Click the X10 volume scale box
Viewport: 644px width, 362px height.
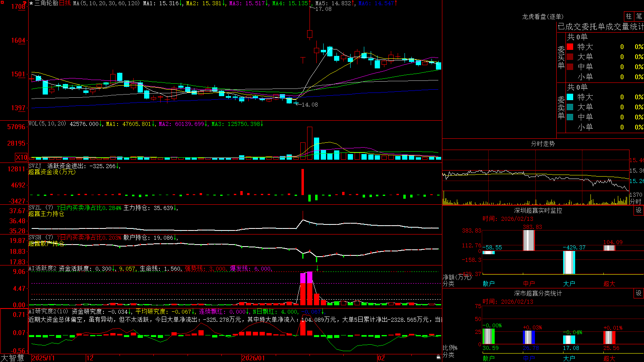point(21,157)
